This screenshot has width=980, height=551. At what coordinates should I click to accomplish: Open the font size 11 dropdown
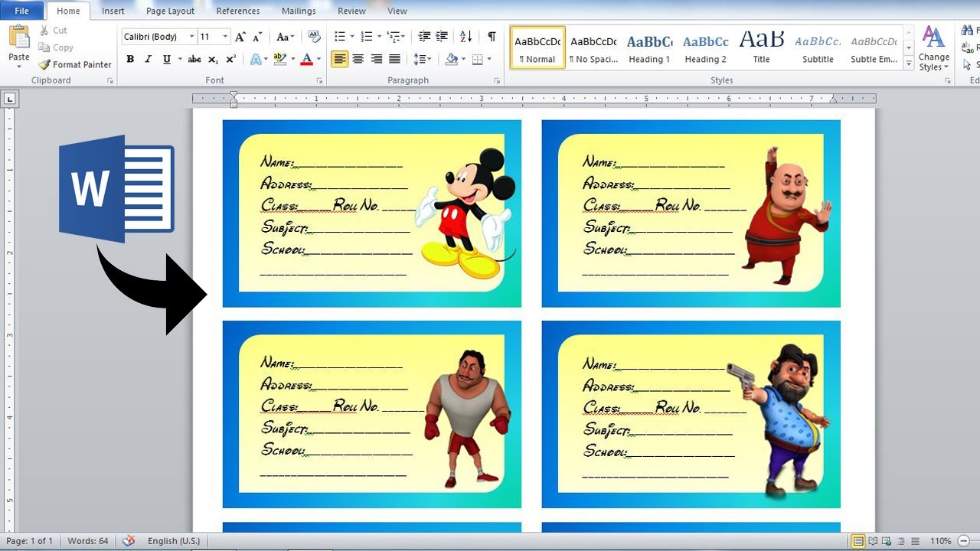tap(225, 37)
